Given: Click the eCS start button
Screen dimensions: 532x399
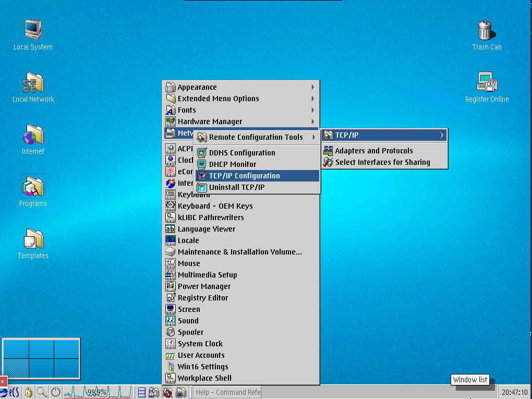Looking at the screenshot, I should pos(10,392).
